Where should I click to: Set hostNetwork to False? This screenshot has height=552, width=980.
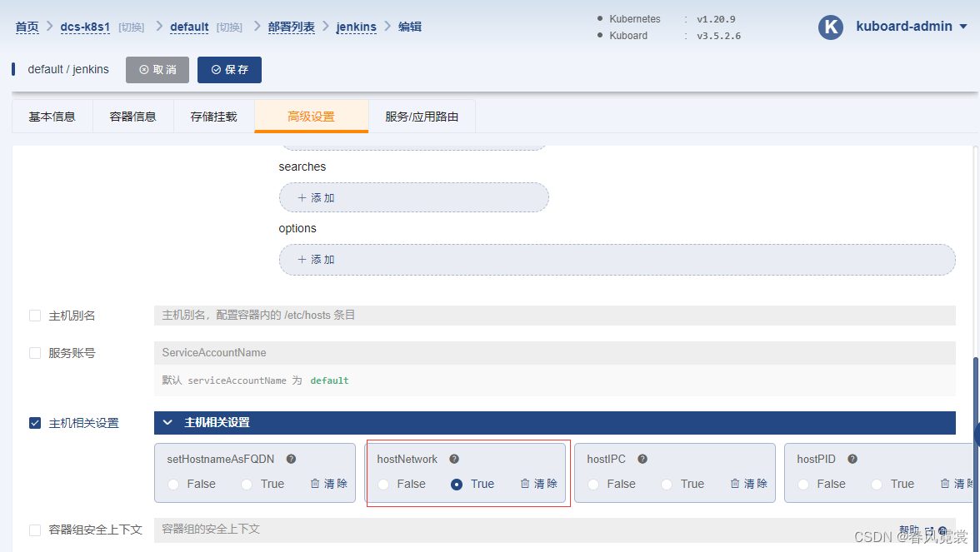[383, 485]
